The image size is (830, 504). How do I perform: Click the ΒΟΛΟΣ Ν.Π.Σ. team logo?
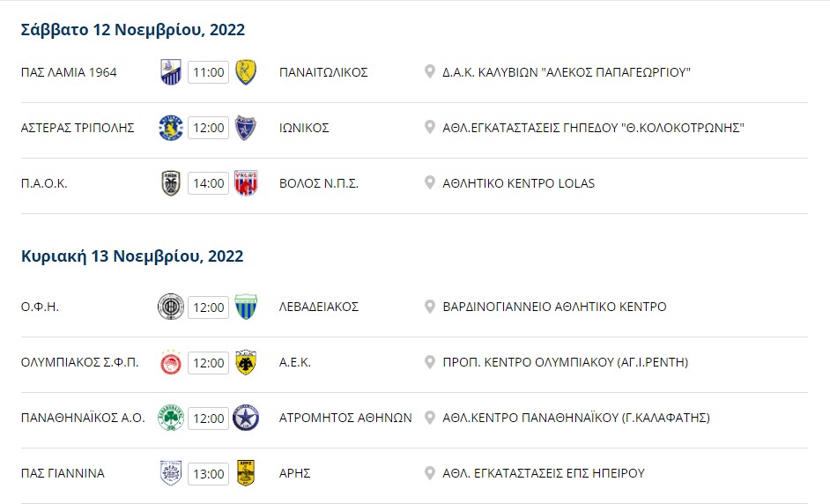[x=246, y=183]
